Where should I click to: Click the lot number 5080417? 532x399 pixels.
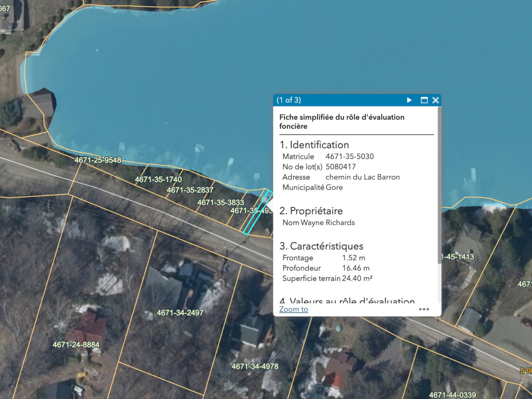(341, 167)
